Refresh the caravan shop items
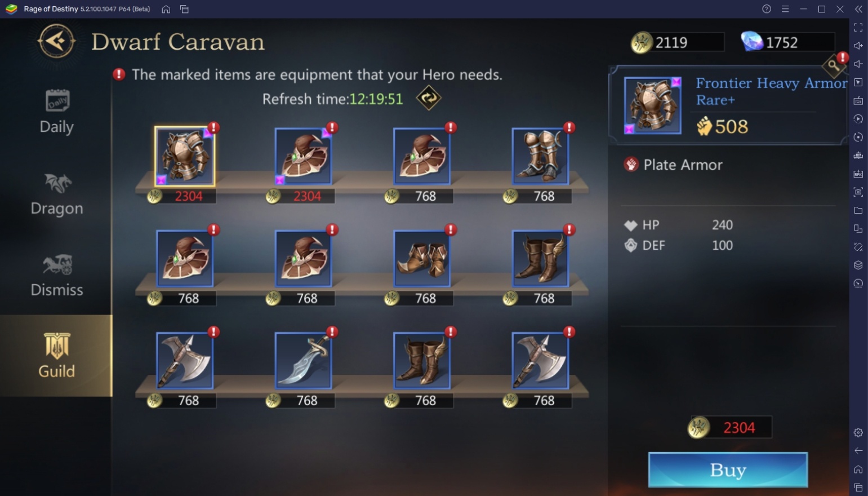This screenshot has height=496, width=868. [x=429, y=98]
